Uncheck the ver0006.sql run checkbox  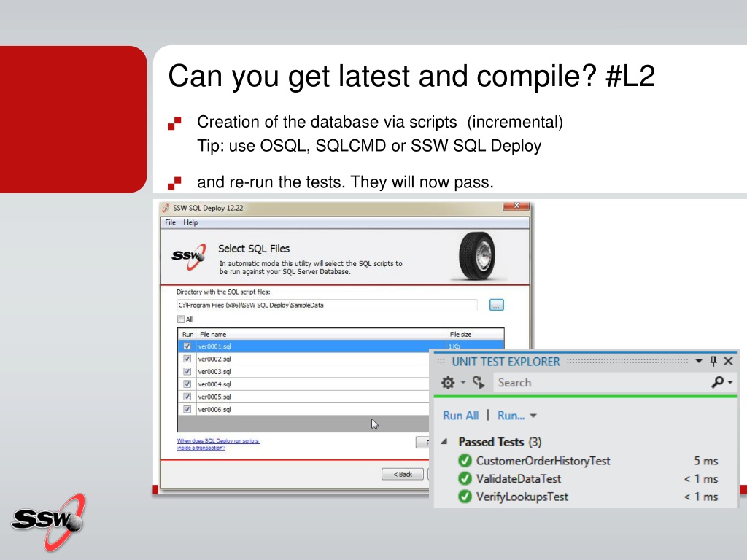point(187,410)
